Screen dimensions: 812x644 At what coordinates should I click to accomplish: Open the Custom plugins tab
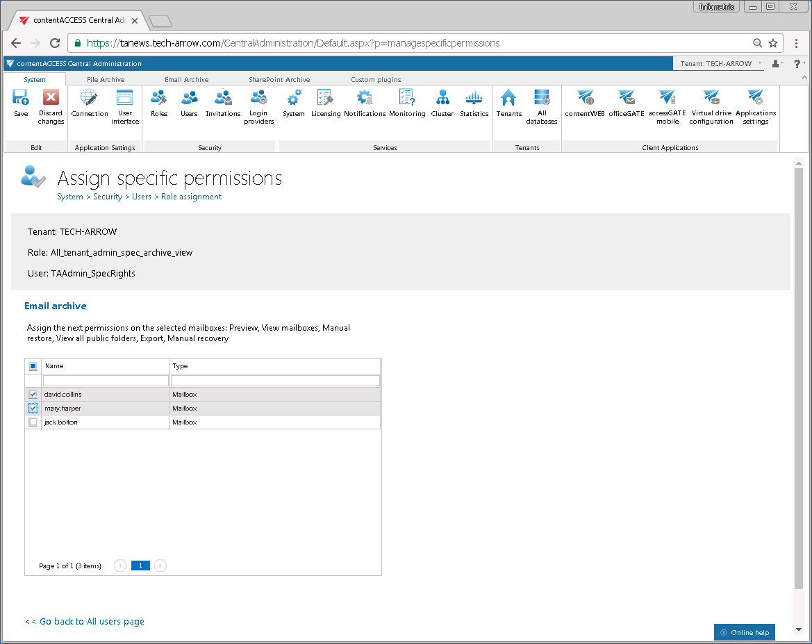pyautogui.click(x=375, y=79)
